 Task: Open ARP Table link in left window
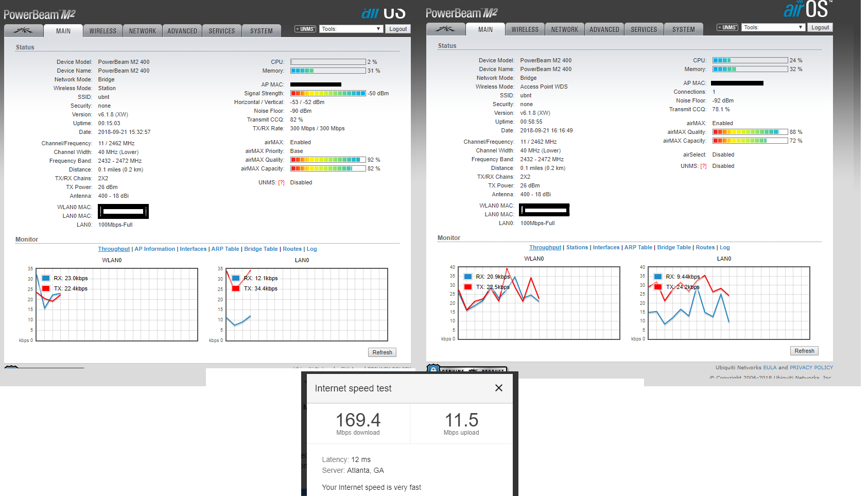(225, 249)
